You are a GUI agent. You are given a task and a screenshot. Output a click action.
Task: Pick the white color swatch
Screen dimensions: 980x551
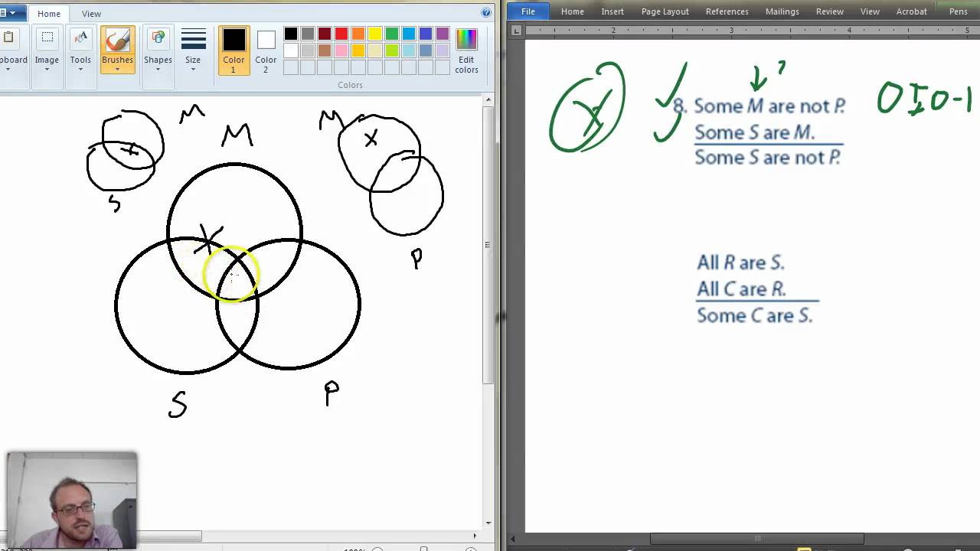point(291,51)
